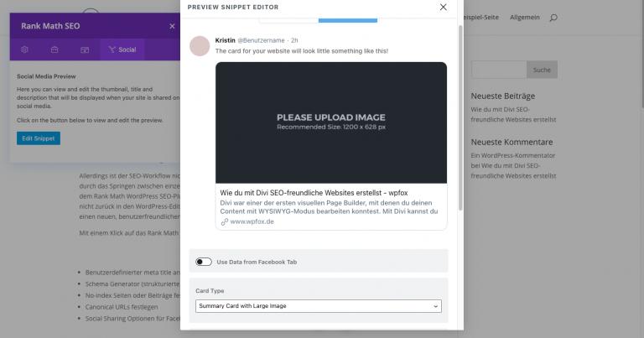Open the Schema card tab icon
This screenshot has width=644, height=338.
coord(84,49)
